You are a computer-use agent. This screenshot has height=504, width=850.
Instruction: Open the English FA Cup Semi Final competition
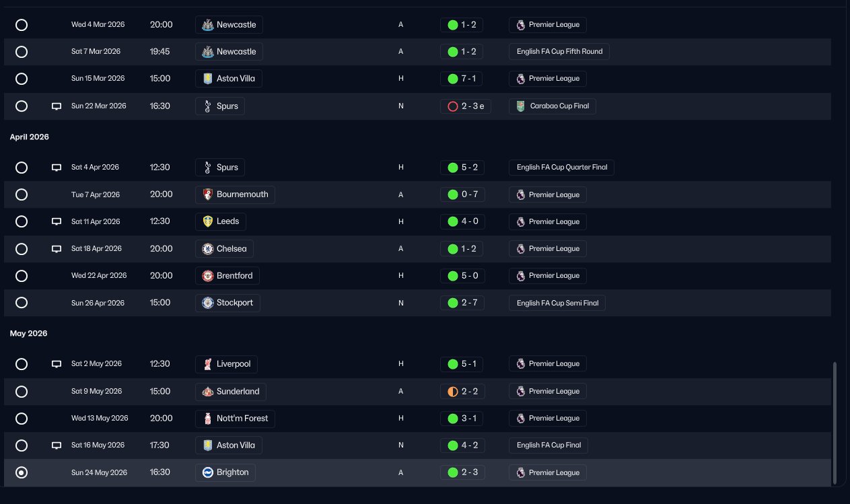coord(557,303)
